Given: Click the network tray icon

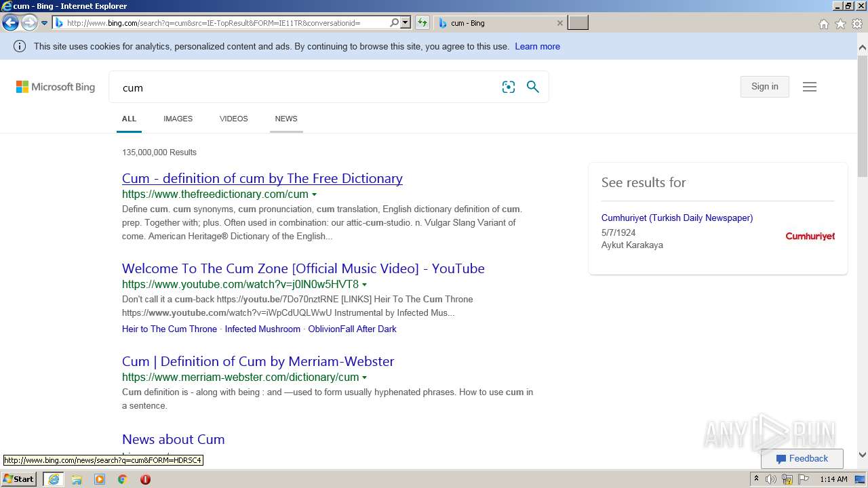Looking at the screenshot, I should [787, 479].
